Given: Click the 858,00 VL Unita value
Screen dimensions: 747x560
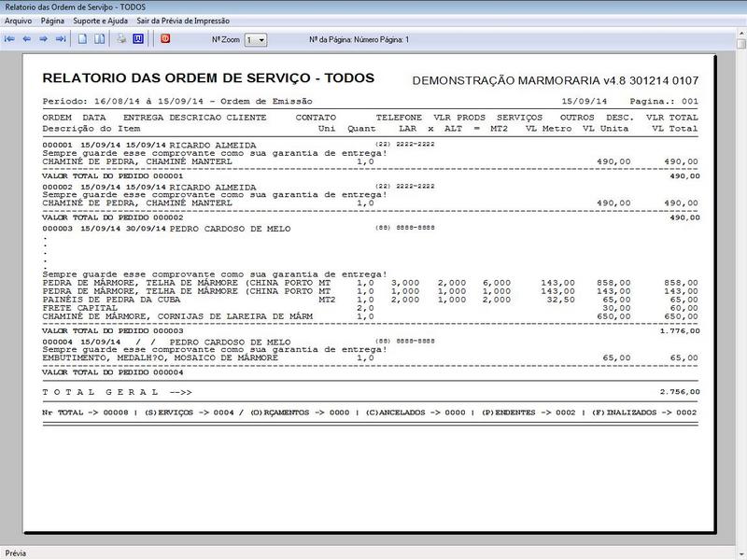Looking at the screenshot, I should pyautogui.click(x=613, y=283).
